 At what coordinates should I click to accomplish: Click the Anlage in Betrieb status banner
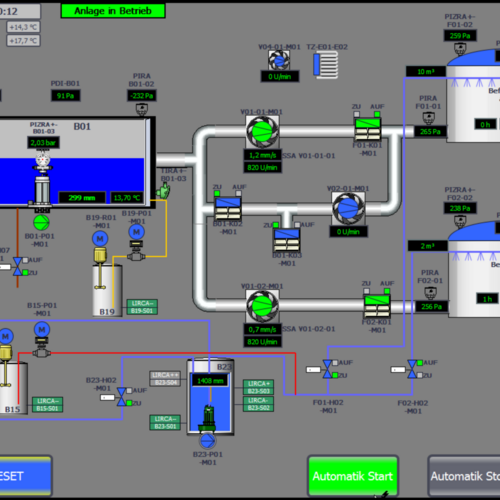pos(113,11)
